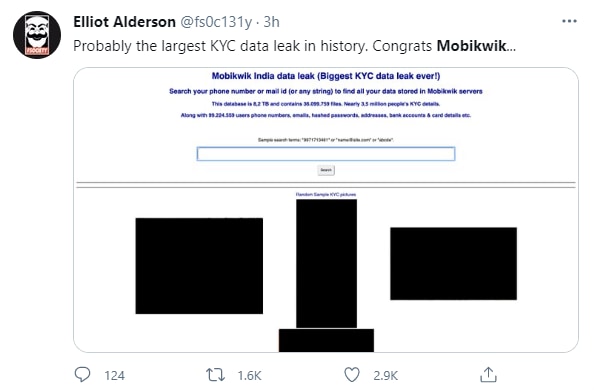This screenshot has height=392, width=594.
Task: Select the bold Mobikwik mention
Action: click(472, 46)
